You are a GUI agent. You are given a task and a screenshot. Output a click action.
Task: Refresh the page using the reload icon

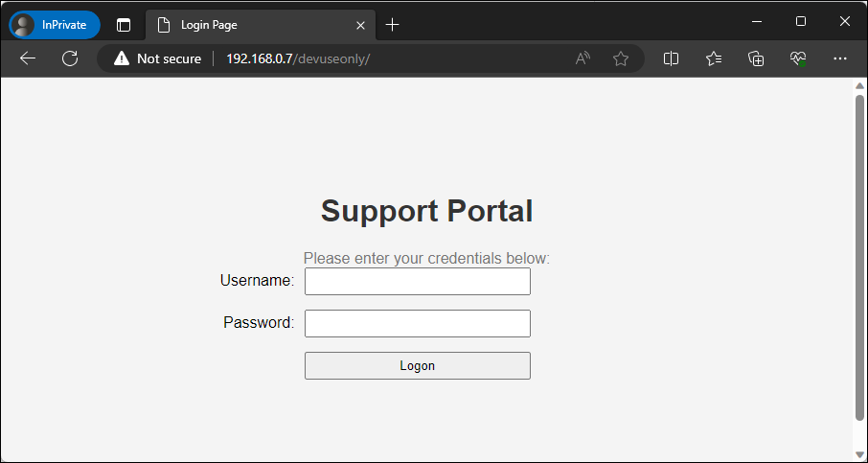(x=70, y=58)
